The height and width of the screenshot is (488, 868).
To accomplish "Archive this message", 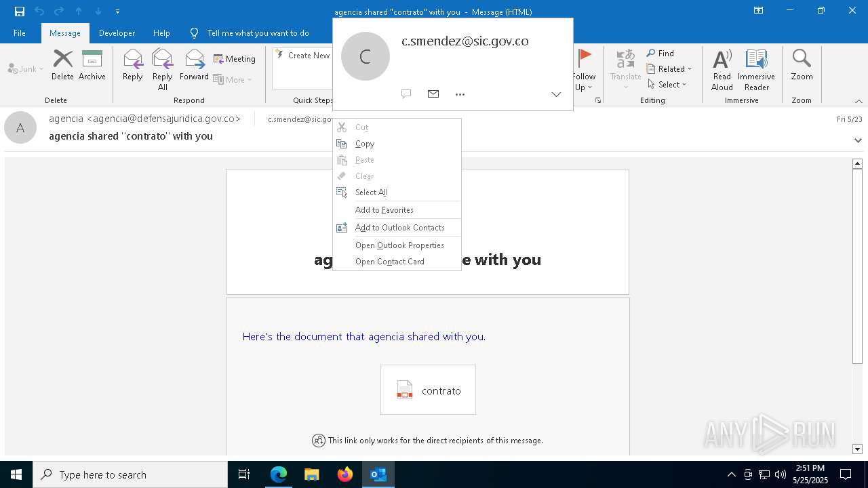I will (92, 65).
